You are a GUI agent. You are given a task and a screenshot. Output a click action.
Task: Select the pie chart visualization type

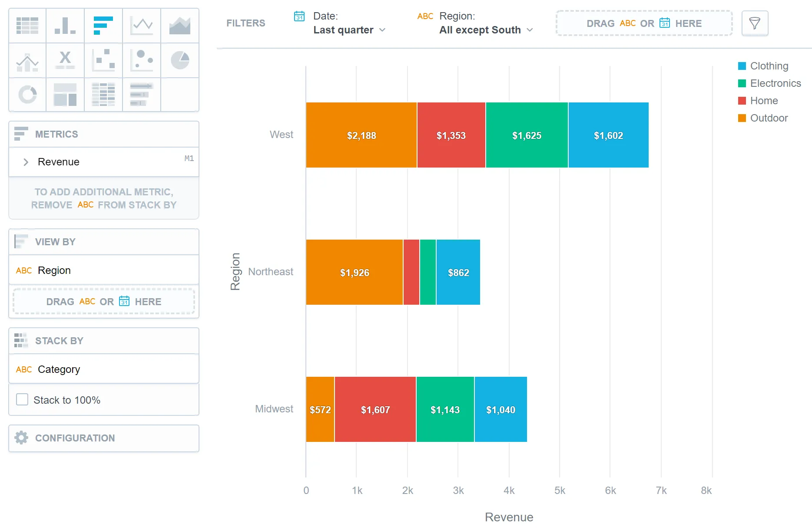tap(179, 60)
